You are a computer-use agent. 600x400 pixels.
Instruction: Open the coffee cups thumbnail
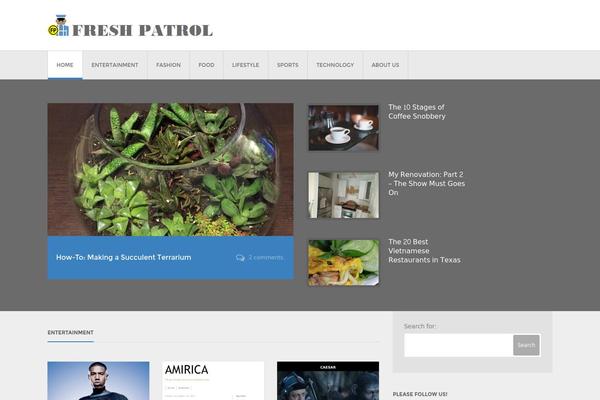[344, 128]
